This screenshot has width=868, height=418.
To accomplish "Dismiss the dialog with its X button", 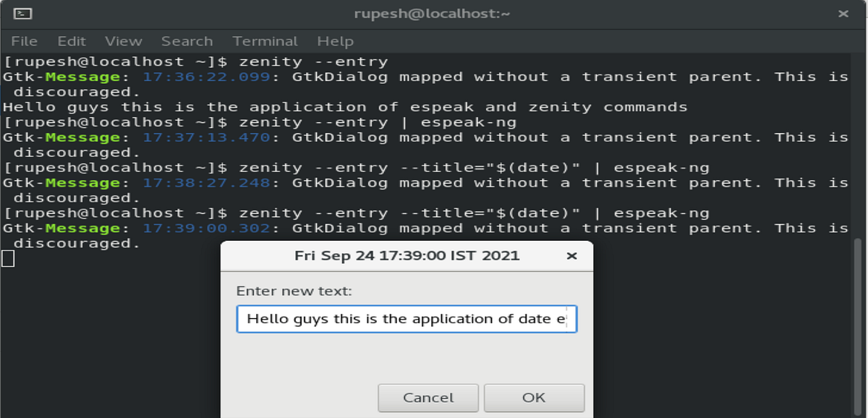I will point(571,255).
